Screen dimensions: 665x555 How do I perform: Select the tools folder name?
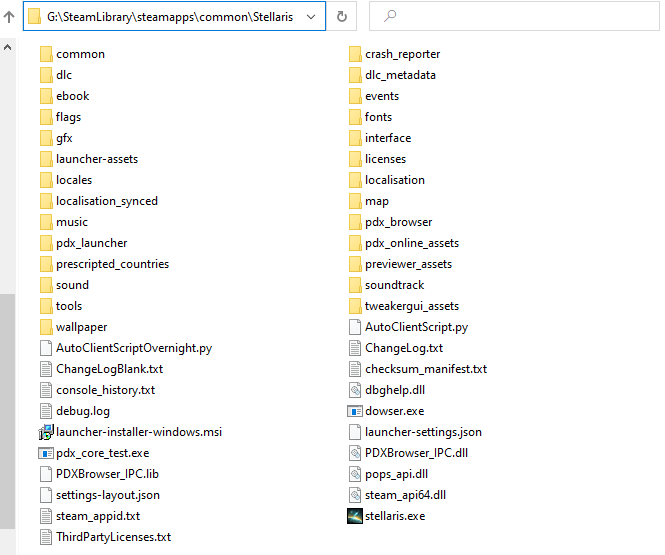coord(69,306)
